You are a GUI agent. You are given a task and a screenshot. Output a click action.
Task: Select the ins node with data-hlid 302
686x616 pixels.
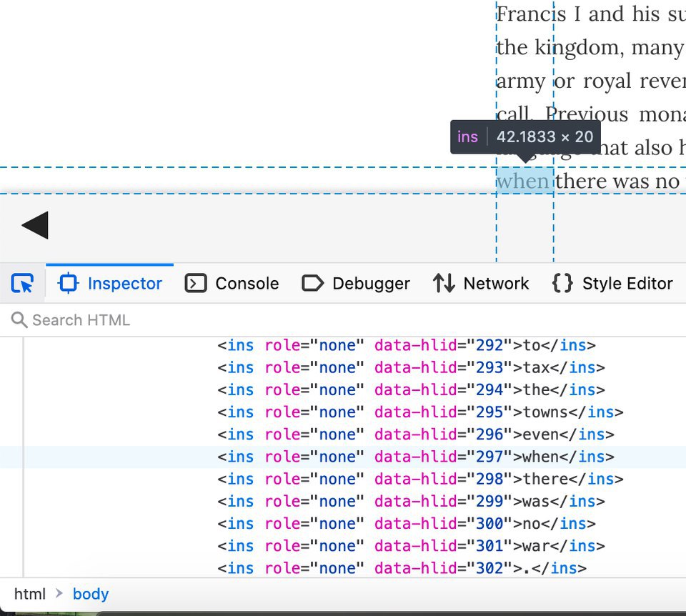(402, 568)
